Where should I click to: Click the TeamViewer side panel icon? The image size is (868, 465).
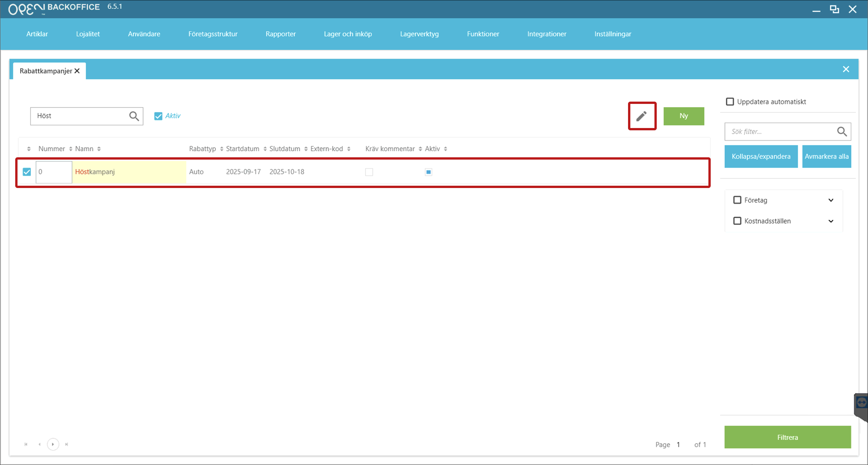[861, 402]
